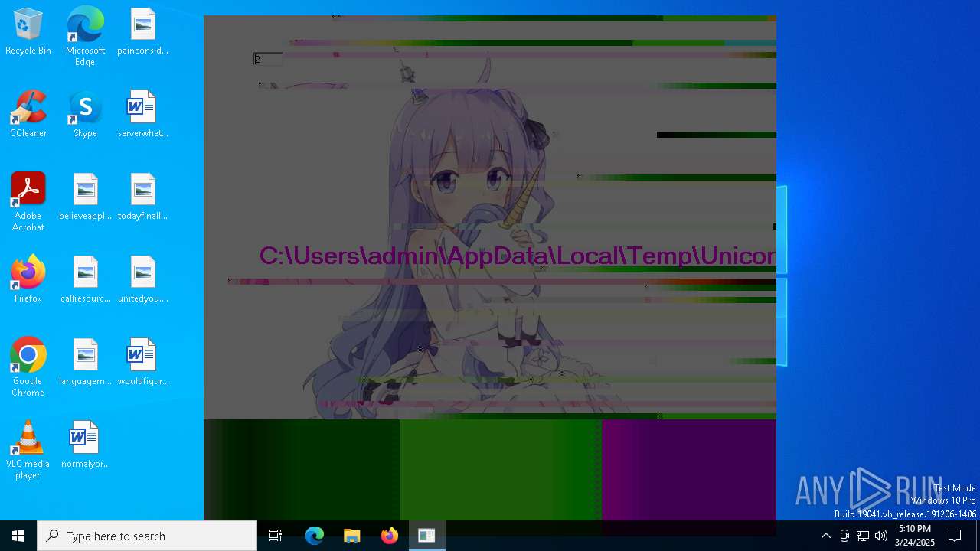The width and height of the screenshot is (980, 551).
Task: Select the Adobe Acrobat desktop shortcut
Action: 28,202
